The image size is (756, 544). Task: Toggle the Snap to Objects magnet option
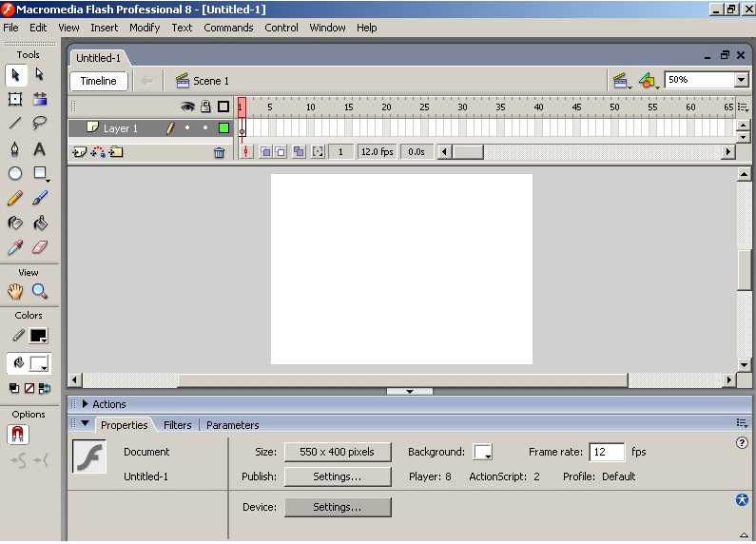pos(17,435)
